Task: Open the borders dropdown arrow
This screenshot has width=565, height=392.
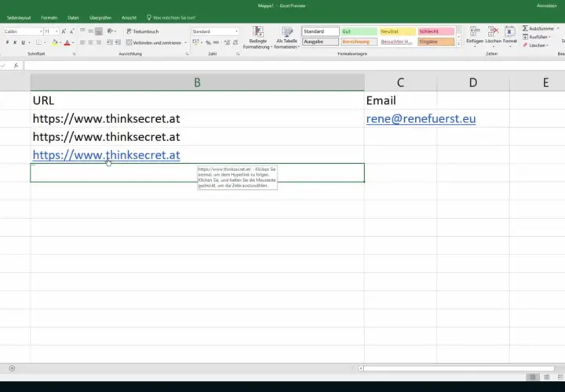Action: 45,42
